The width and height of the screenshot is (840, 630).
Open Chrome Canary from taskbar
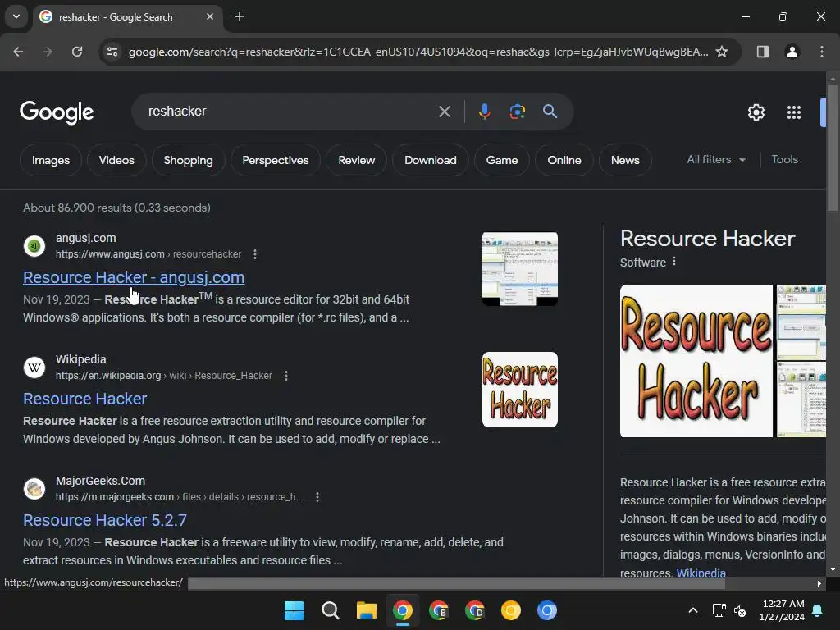(x=510, y=610)
